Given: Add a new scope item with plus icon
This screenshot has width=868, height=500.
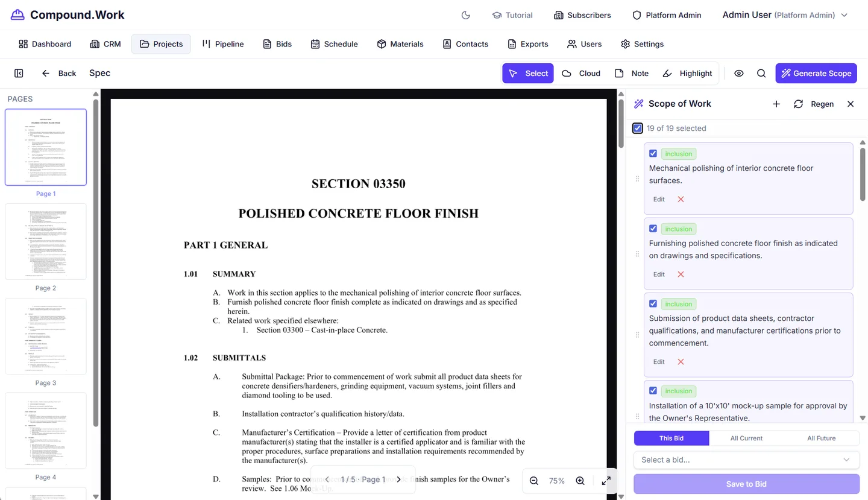Looking at the screenshot, I should (x=776, y=104).
